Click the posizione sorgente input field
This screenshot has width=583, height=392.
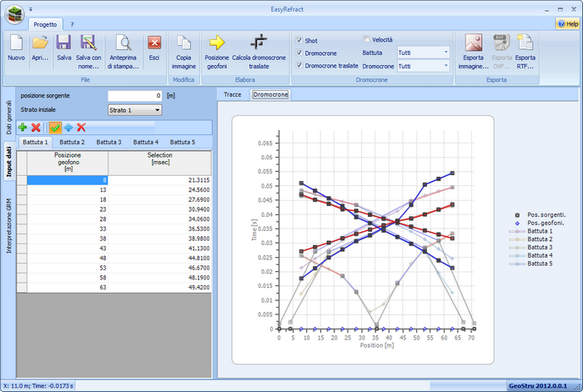(135, 96)
